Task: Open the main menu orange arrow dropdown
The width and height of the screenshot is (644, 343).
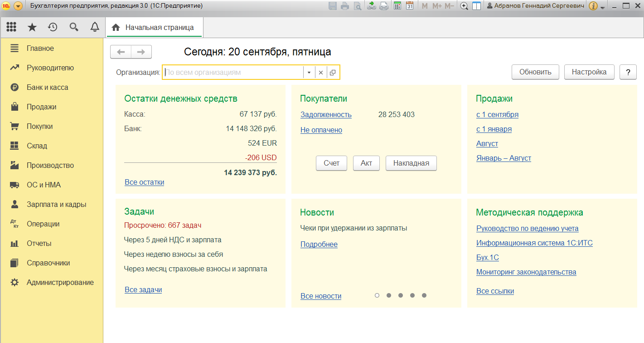Action: [x=18, y=6]
